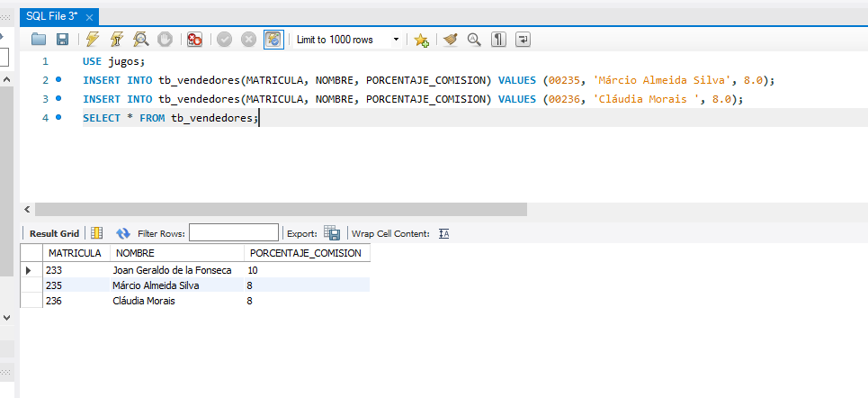868x398 pixels.
Task: Toggle continue-on-error stop sign icon
Action: tap(194, 40)
